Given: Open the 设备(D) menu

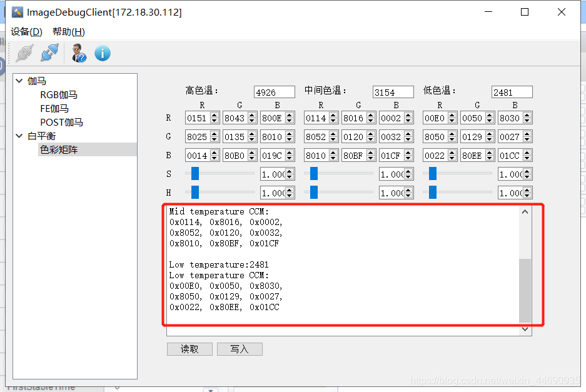Looking at the screenshot, I should click(26, 31).
